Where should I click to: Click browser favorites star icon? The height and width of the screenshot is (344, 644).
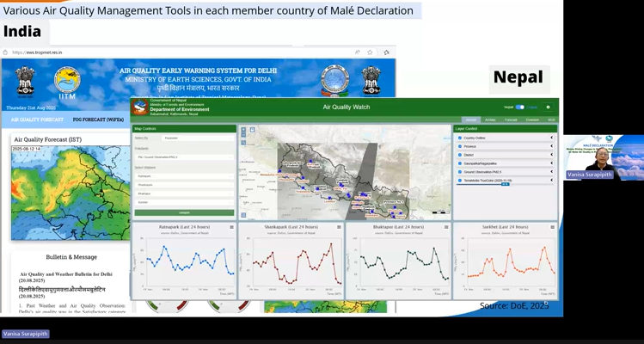[372, 52]
